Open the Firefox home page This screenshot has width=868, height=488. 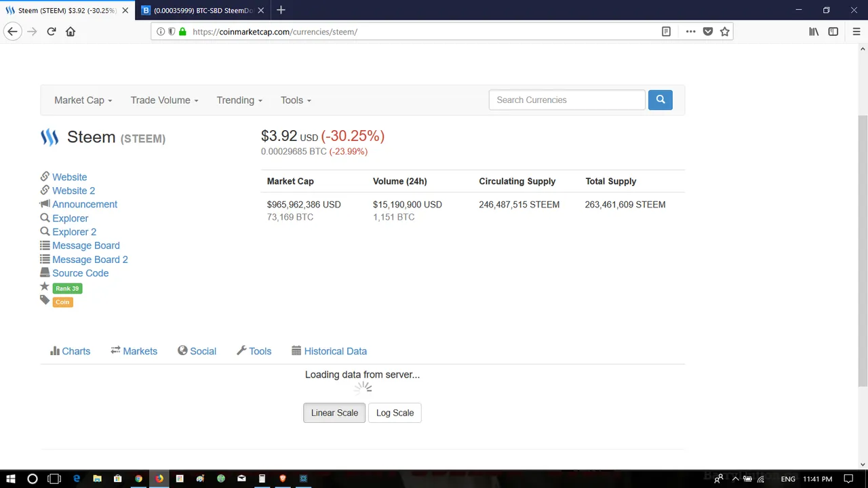tap(71, 31)
